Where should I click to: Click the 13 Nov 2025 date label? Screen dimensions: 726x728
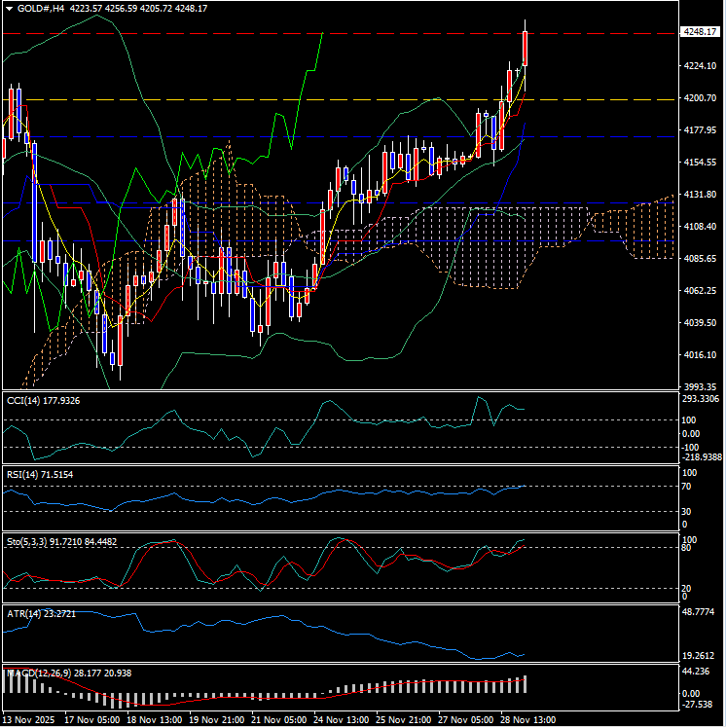coord(28,719)
